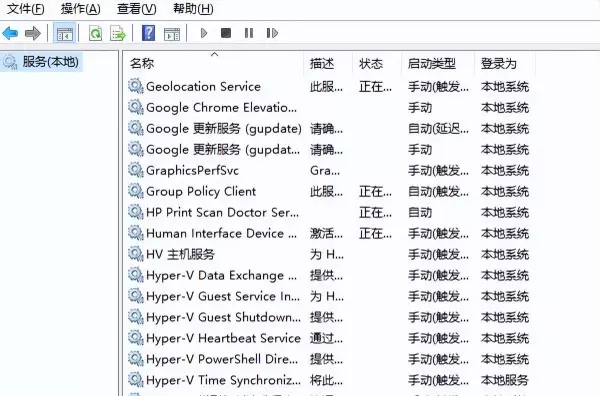Screen dimensions: 600x396
Task: Sort by the 登录为 column header
Action: tap(499, 63)
